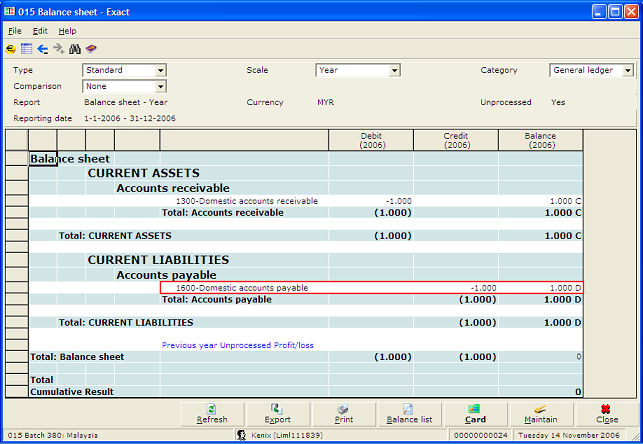Open the help book icon
Viewport: 643px width, 444px height.
pyautogui.click(x=91, y=48)
